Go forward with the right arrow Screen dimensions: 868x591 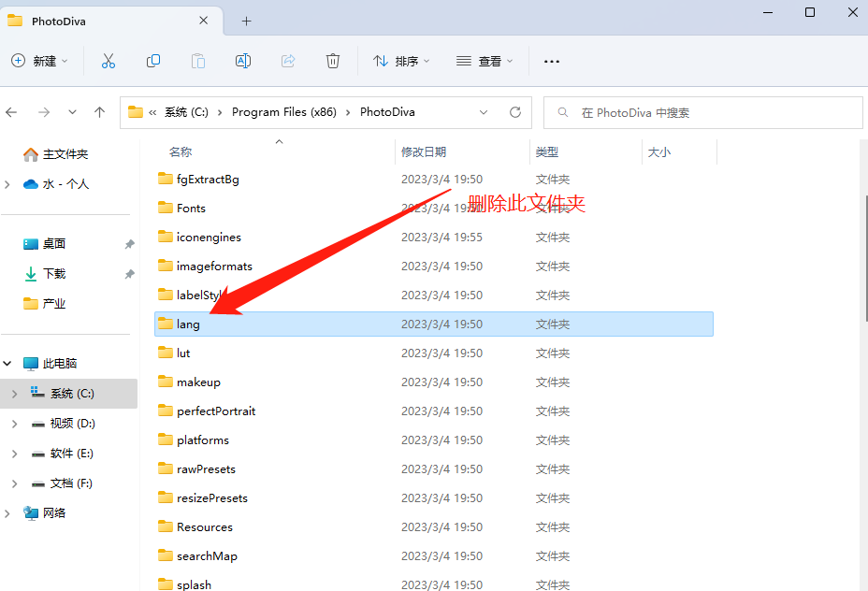coord(44,112)
